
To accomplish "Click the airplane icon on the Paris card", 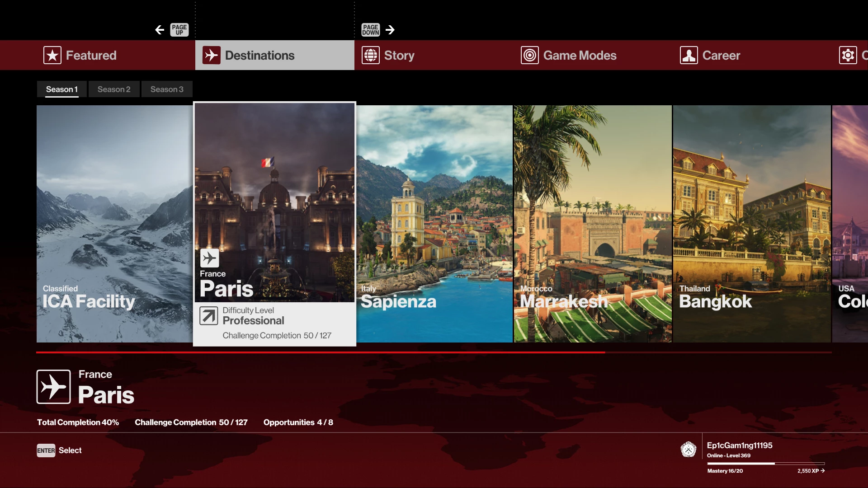I will [x=210, y=258].
